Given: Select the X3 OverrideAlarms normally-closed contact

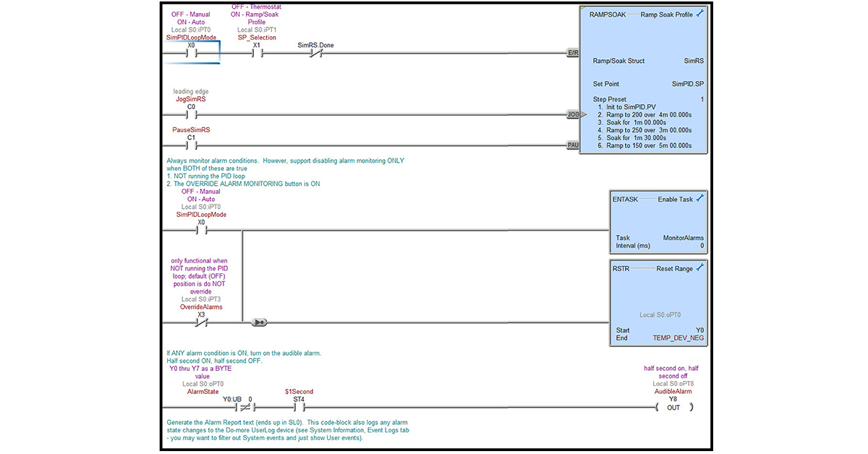Looking at the screenshot, I should pyautogui.click(x=201, y=322).
